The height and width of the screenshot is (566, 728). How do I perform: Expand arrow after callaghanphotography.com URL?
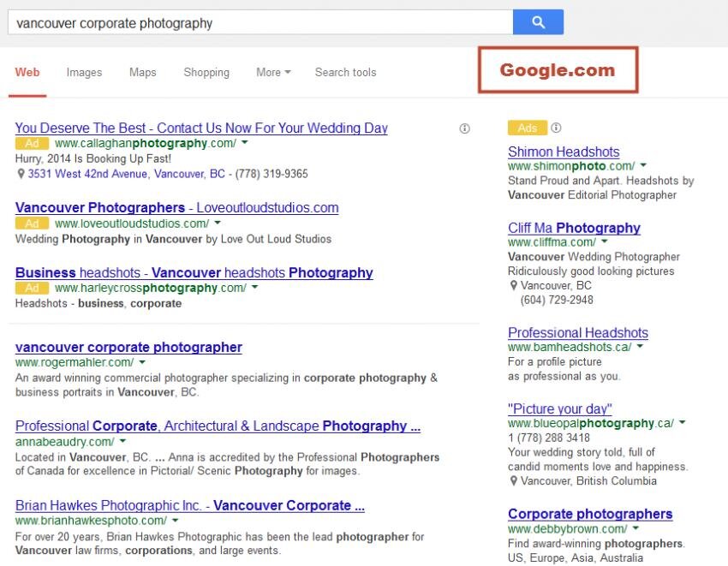coord(245,142)
